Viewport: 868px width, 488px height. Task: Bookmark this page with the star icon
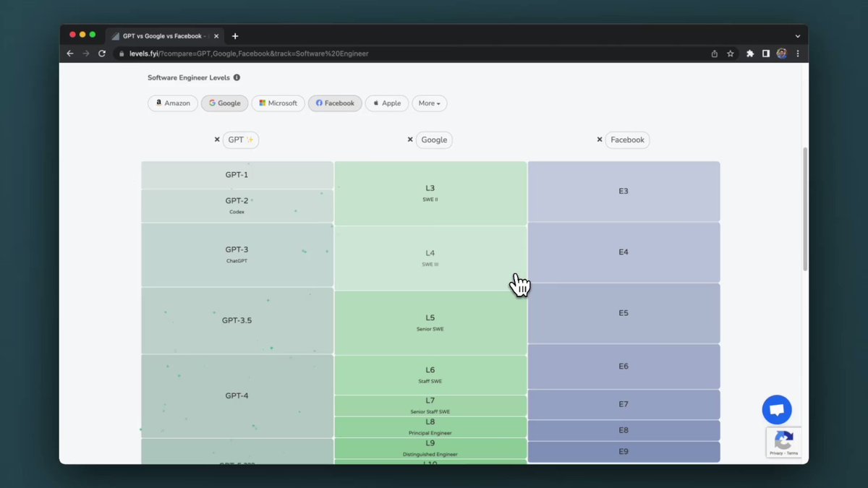[731, 53]
